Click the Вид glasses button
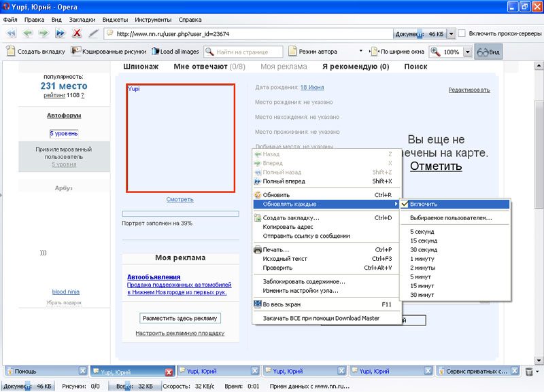544x392 pixels. [x=488, y=52]
